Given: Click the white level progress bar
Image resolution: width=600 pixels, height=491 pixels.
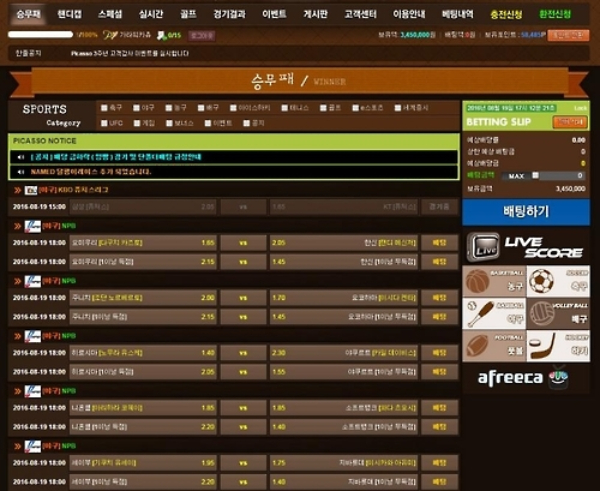Looking at the screenshot, I should pos(41,35).
